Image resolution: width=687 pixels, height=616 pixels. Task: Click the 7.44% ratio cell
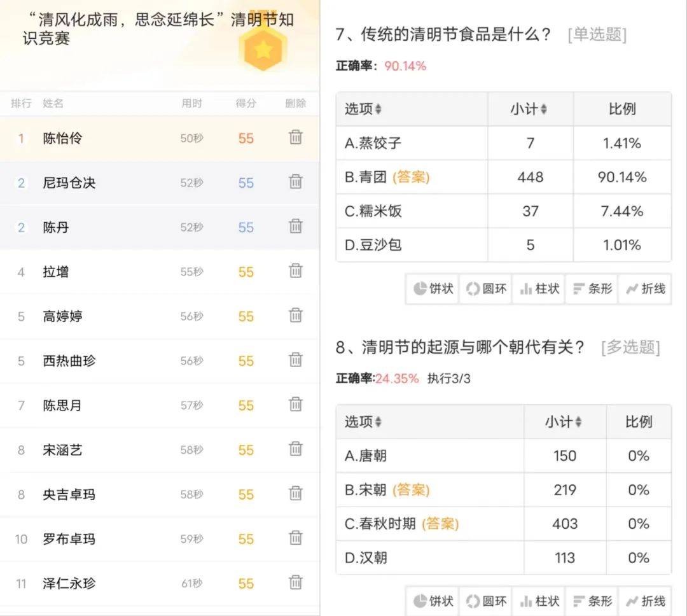coord(621,211)
